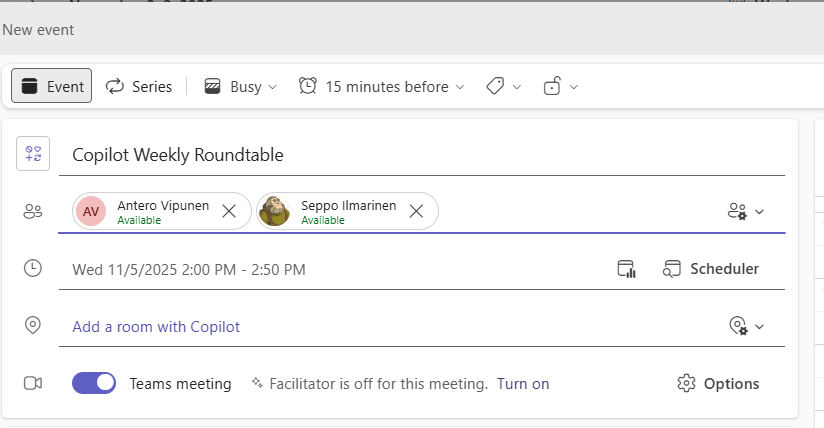Expand attendee options dropdown on right
This screenshot has width=824, height=428.
point(747,211)
